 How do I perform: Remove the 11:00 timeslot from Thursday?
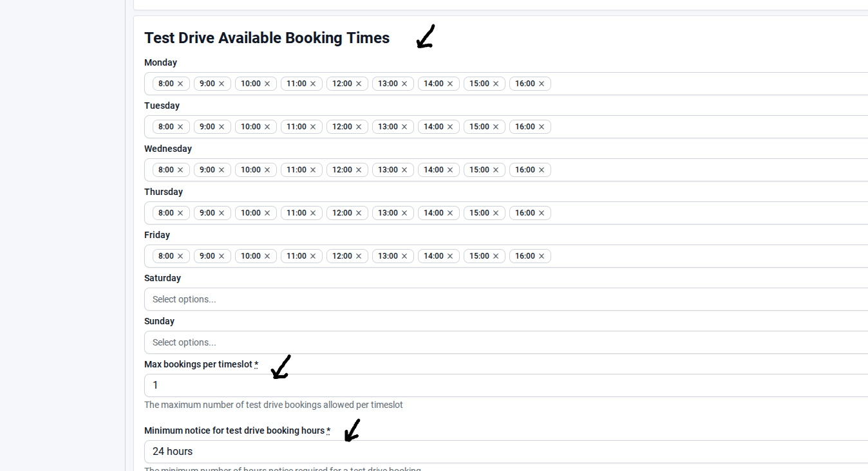click(313, 213)
